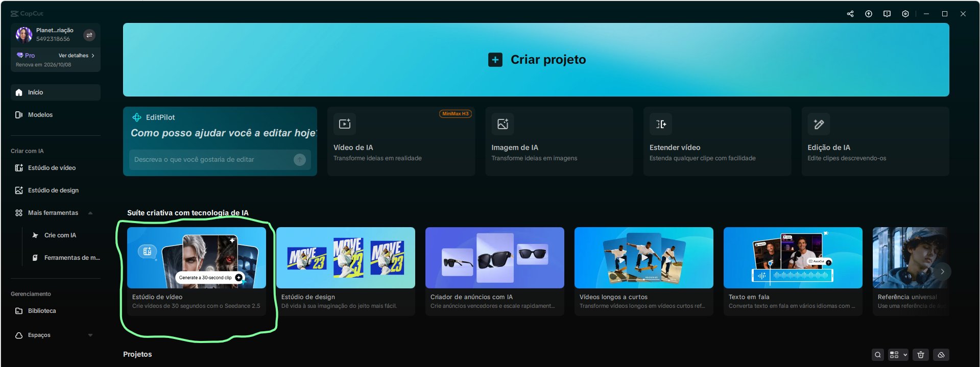The image size is (980, 367).
Task: Click the Edição de IA pencil icon
Action: tap(819, 124)
